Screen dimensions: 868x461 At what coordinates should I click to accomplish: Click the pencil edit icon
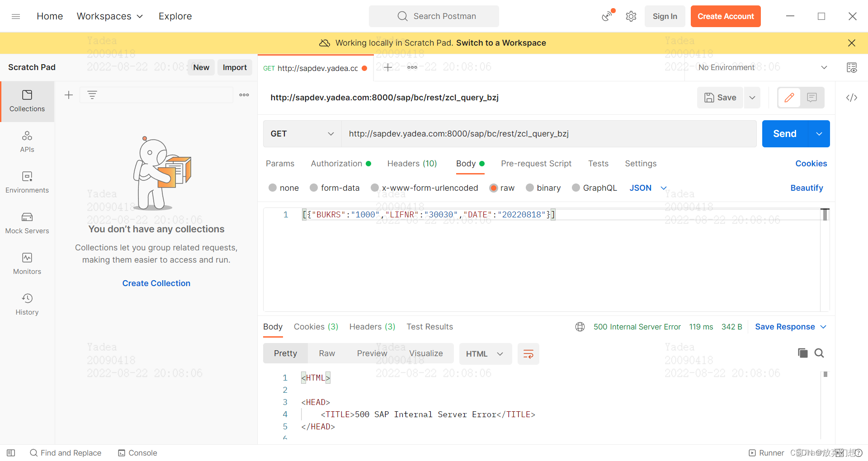pyautogui.click(x=789, y=98)
